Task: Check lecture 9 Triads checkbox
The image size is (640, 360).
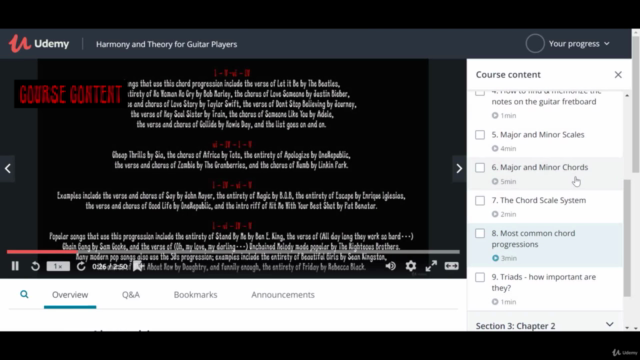Action: click(480, 277)
